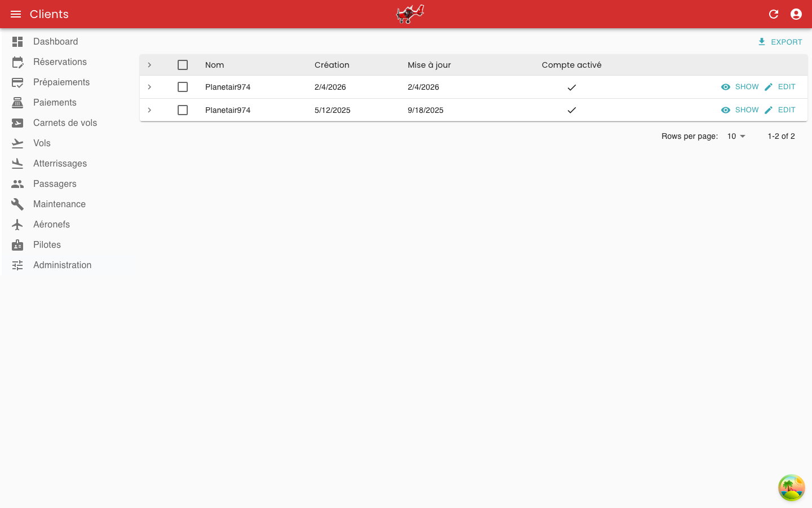Click the Maintenance wrench icon
Image resolution: width=812 pixels, height=508 pixels.
pyautogui.click(x=17, y=204)
